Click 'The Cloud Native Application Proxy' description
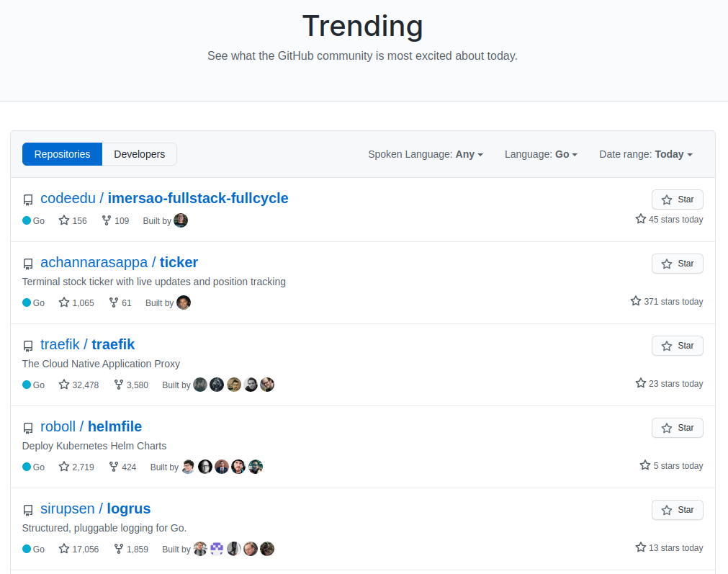Screen dimensions: 728x574 point(101,364)
